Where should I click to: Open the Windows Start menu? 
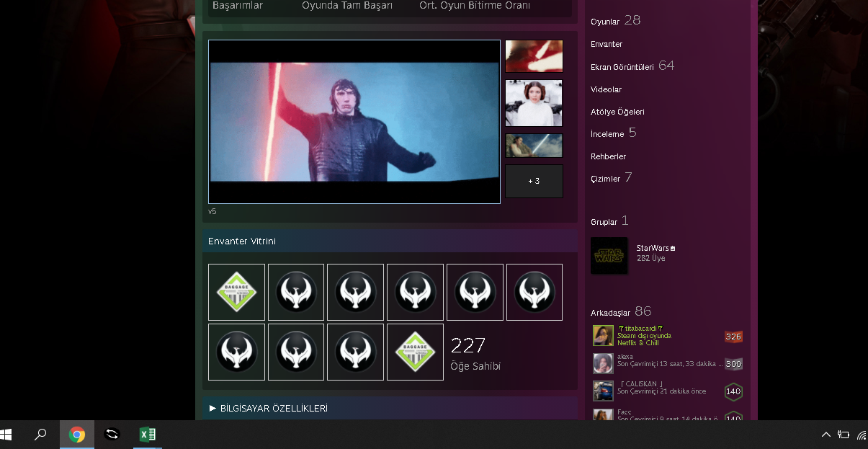pos(7,435)
